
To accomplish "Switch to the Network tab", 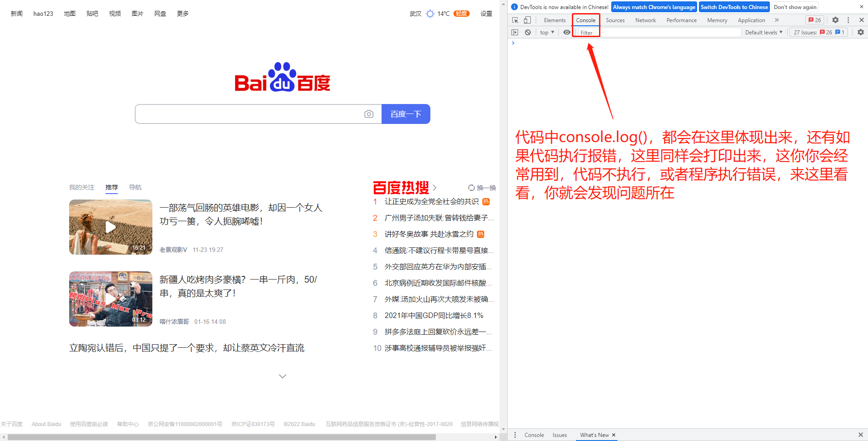I will click(x=645, y=20).
